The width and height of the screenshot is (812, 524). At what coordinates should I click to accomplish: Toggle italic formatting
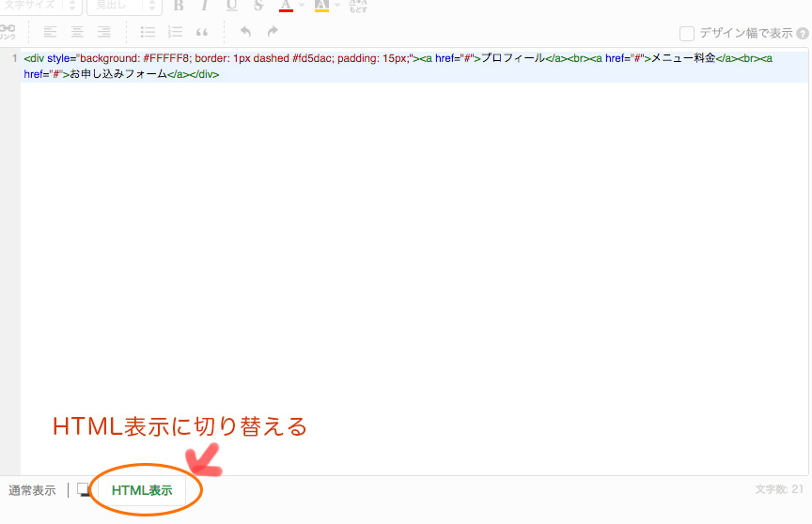(205, 6)
